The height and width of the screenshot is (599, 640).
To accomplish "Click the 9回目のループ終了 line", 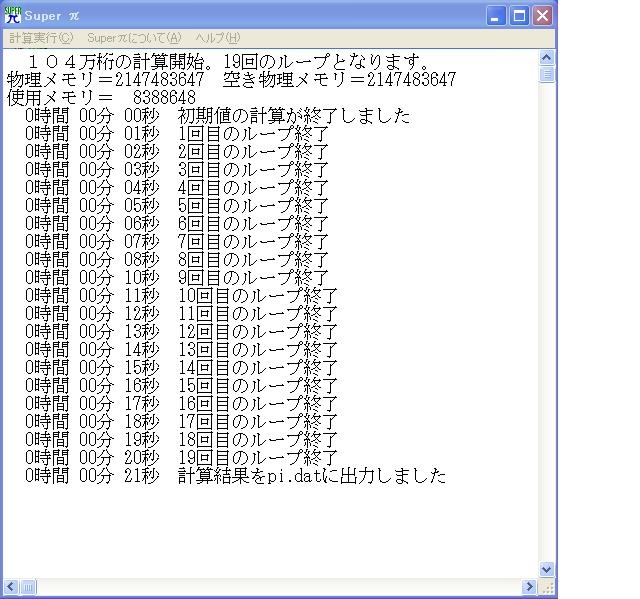I will coord(177,277).
